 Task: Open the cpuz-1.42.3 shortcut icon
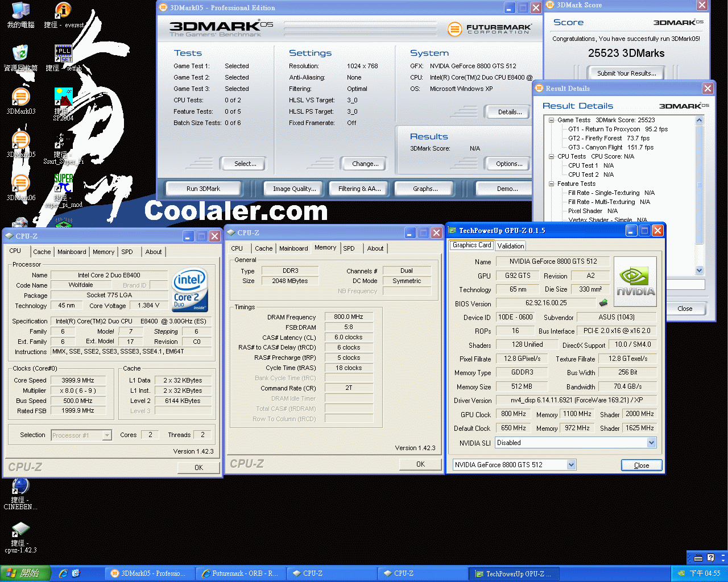(20, 537)
